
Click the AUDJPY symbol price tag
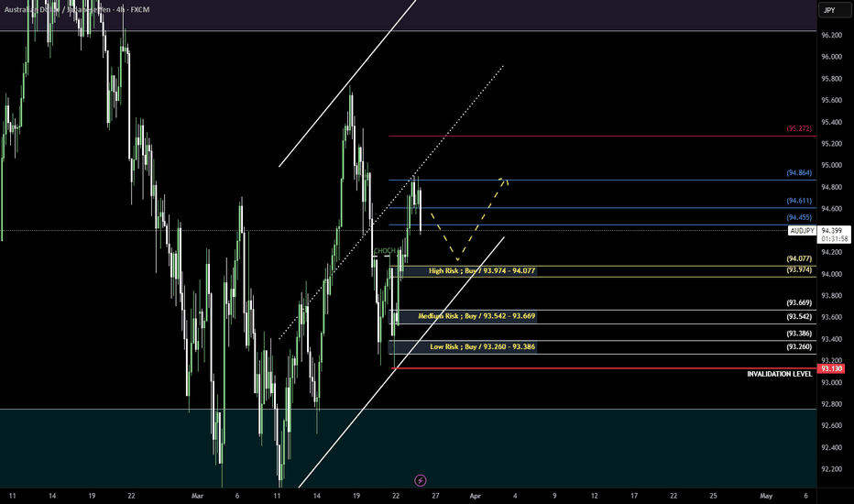[802, 231]
